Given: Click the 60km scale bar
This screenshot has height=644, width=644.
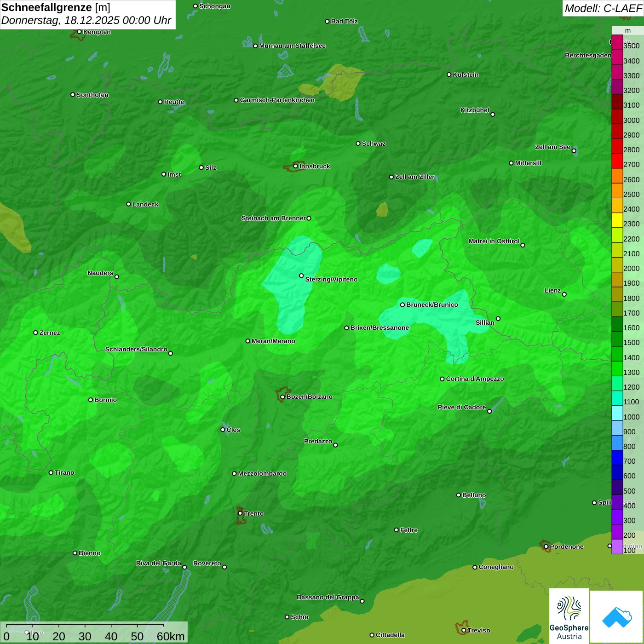Looking at the screenshot, I should pyautogui.click(x=94, y=633).
